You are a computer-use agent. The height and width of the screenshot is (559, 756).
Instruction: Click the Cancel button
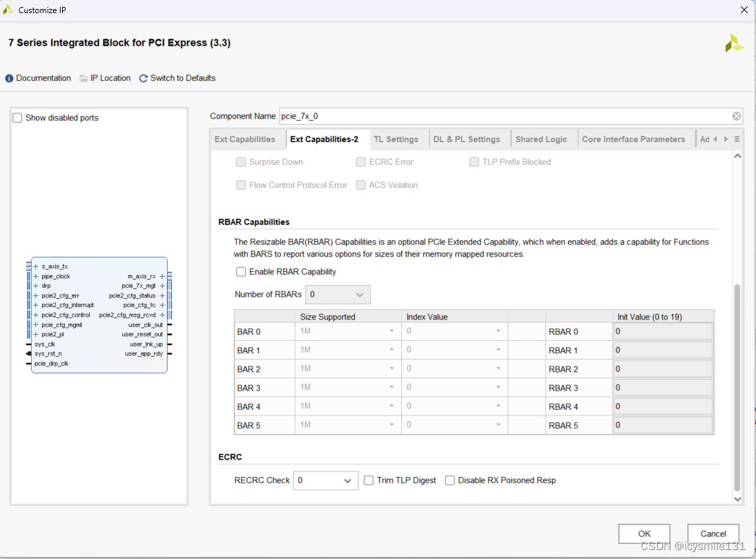click(713, 533)
